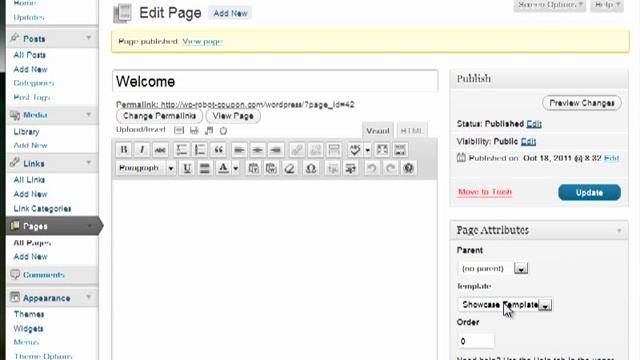Screen dimensions: 640x360
Task: Align text left
Action: click(x=239, y=149)
